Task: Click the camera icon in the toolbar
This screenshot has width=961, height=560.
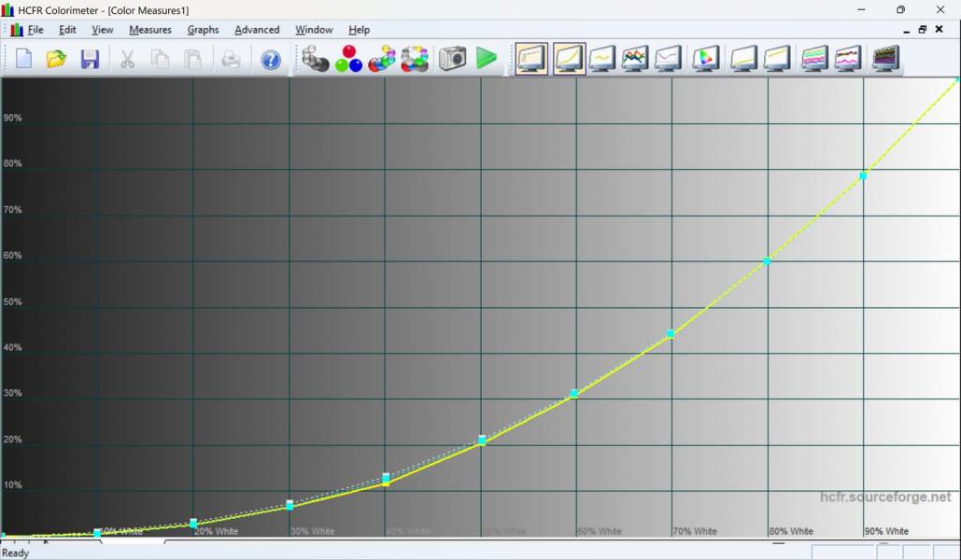Action: 452,59
